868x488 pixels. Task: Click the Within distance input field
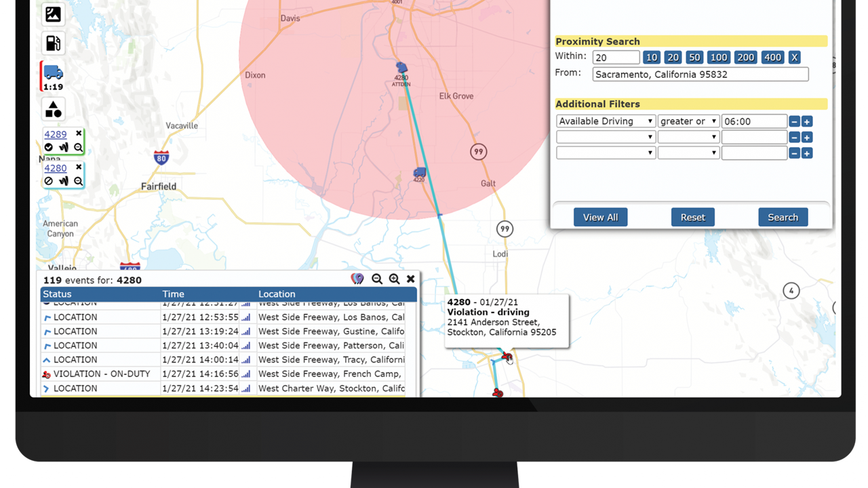point(616,58)
